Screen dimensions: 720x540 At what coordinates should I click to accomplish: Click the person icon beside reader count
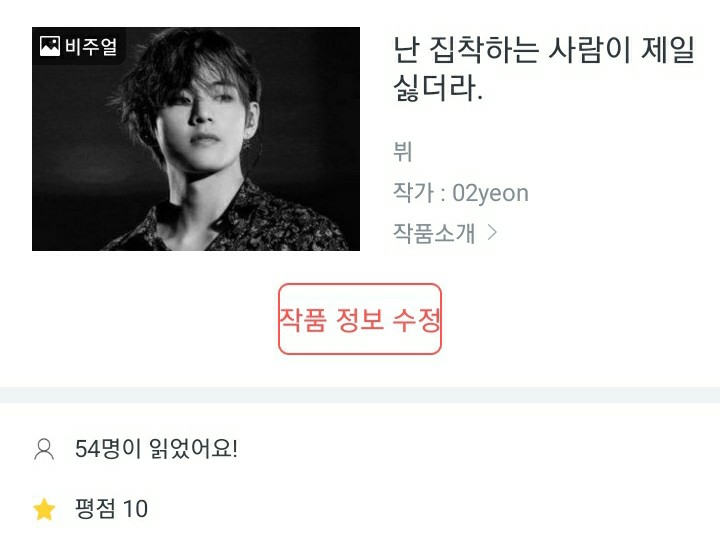pos(44,450)
